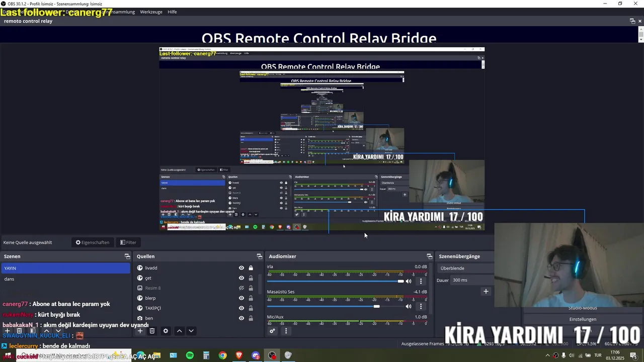The width and height of the screenshot is (644, 362).
Task: Pop out the Quellen dock
Action: pos(260,256)
